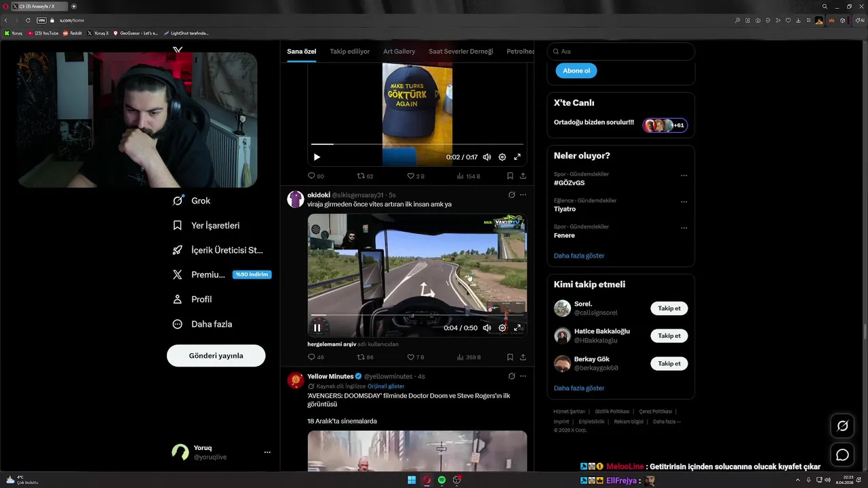Screen dimensions: 868x488
Task: Open Daha fazla menu in sidebar
Action: click(x=203, y=324)
